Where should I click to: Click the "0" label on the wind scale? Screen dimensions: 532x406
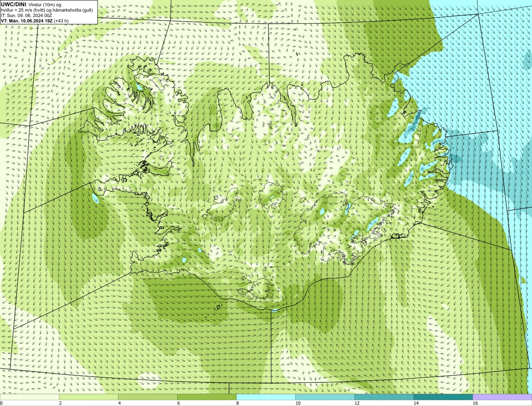pyautogui.click(x=1, y=403)
